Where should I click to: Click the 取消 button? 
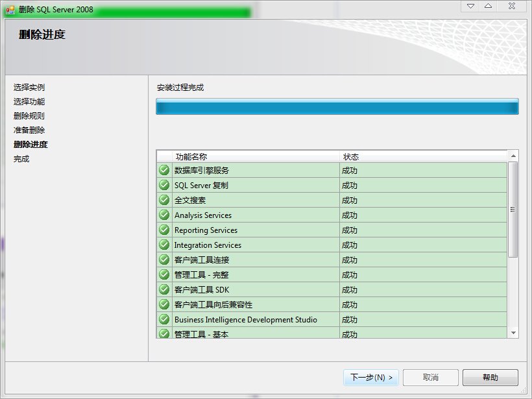click(x=431, y=378)
